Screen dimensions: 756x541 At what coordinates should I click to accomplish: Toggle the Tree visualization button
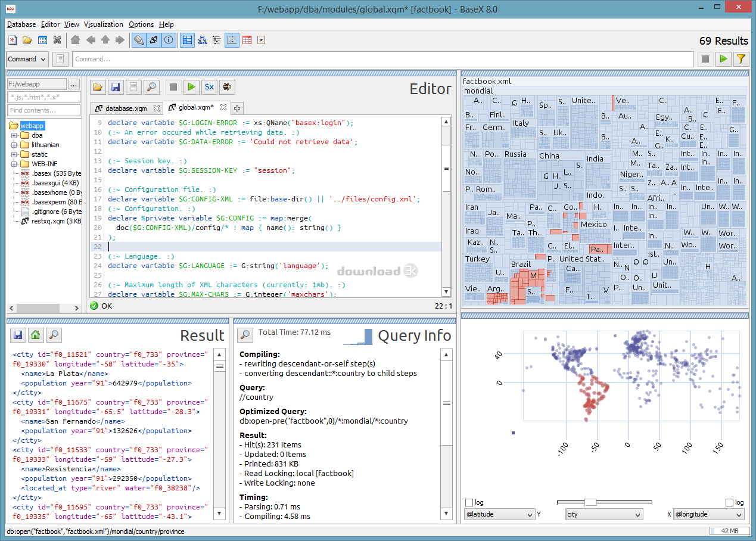tap(202, 41)
